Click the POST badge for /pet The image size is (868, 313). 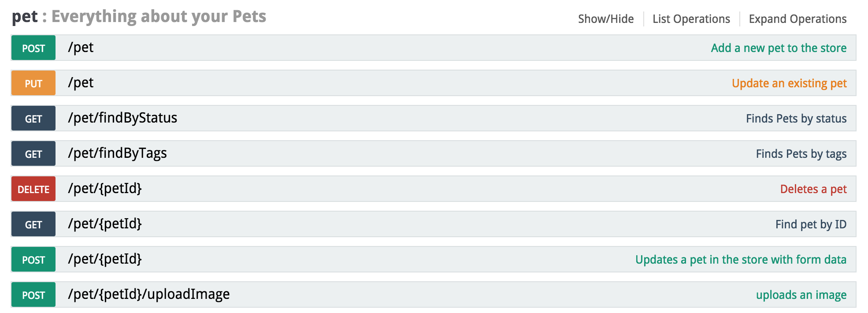[x=33, y=48]
